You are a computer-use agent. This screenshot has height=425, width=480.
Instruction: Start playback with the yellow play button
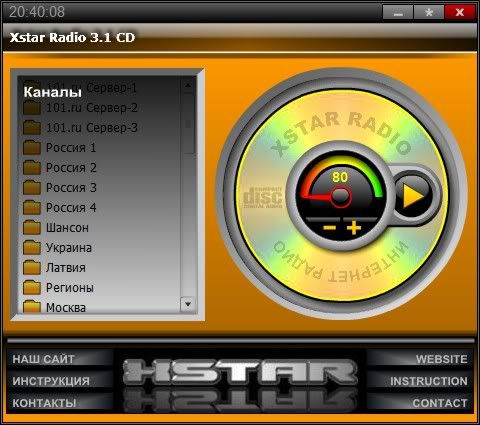click(x=414, y=196)
